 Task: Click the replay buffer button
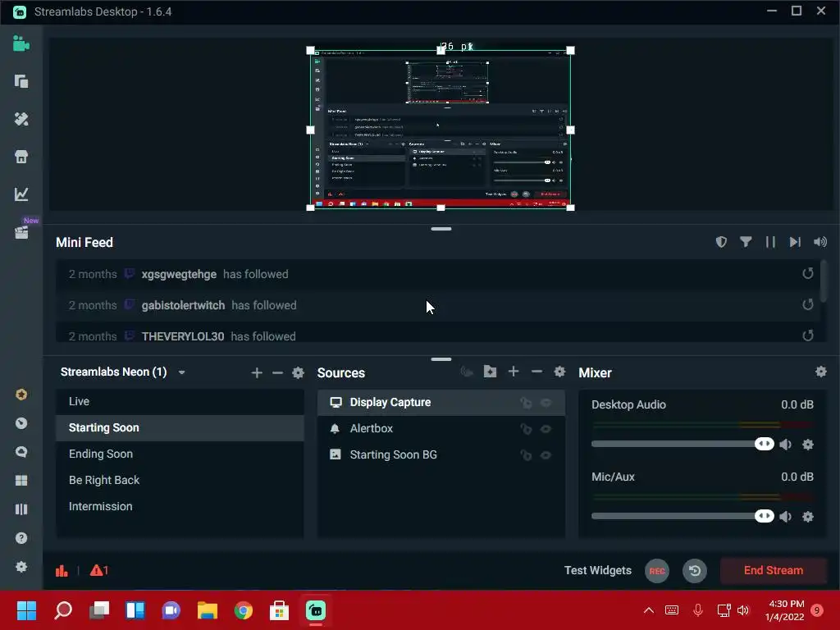point(694,571)
